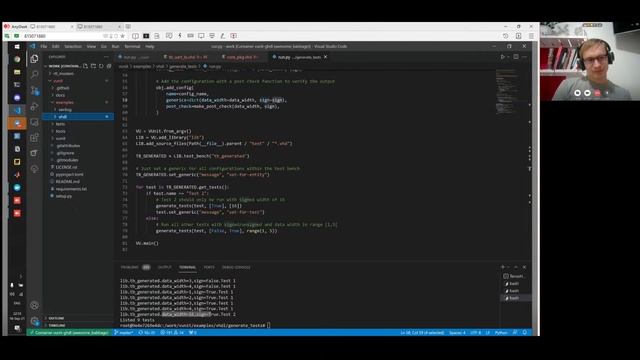
Task: Expand the Outline section
Action: click(56, 318)
